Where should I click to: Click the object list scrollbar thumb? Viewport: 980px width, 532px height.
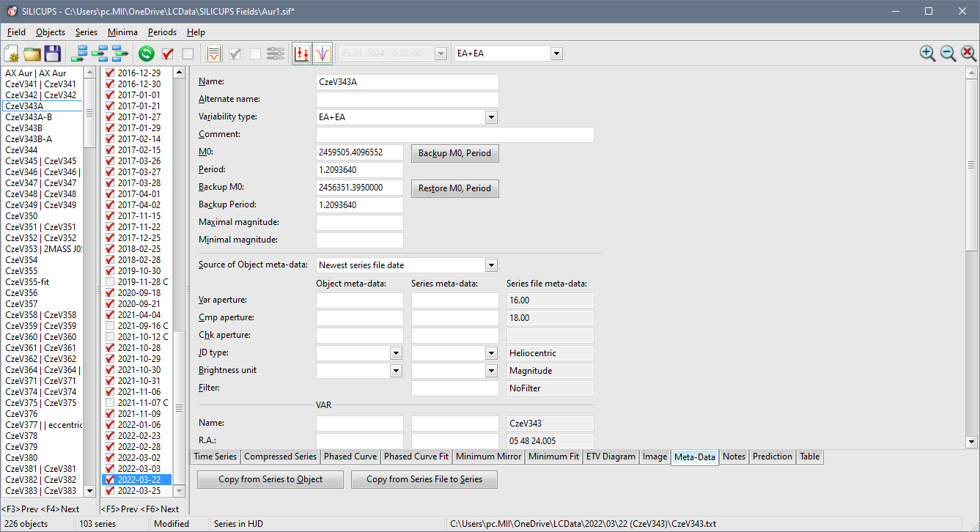(x=89, y=113)
